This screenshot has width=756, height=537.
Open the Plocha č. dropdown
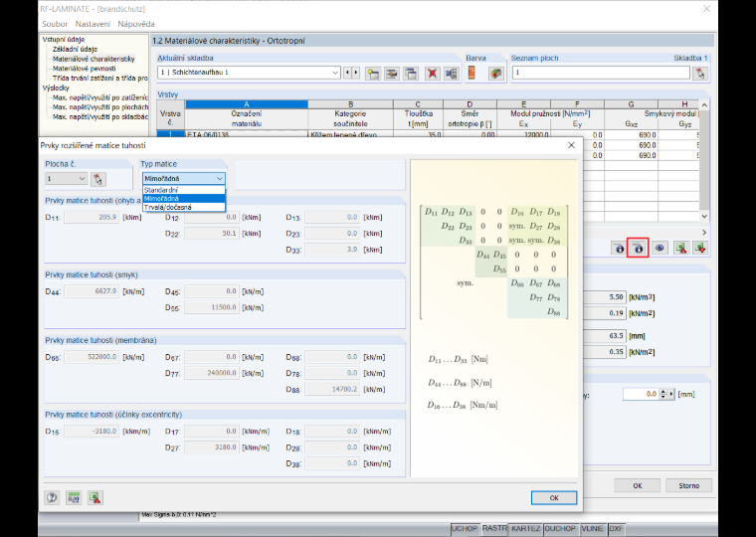(66, 179)
